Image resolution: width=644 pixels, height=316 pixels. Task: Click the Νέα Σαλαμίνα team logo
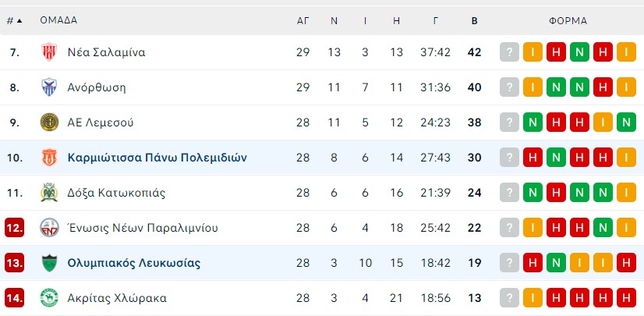(x=49, y=52)
